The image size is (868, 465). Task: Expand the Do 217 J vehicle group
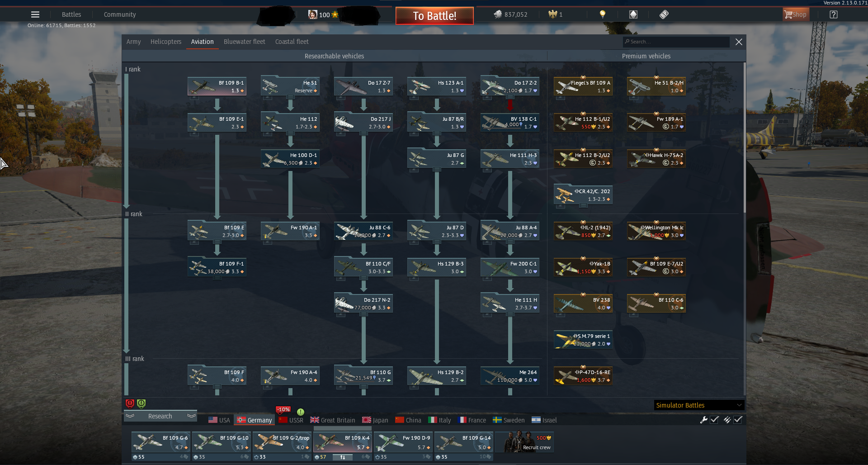(363, 133)
